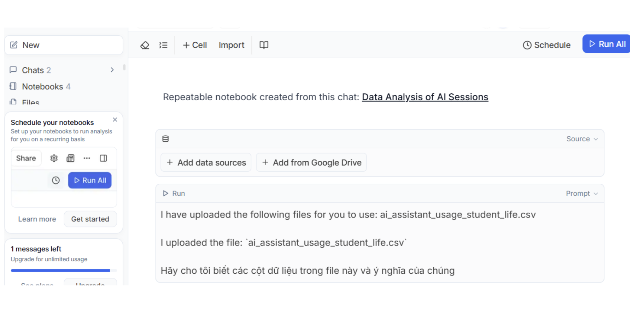644x314 pixels.
Task: Open the Prompt cell type dropdown
Action: [x=581, y=194]
